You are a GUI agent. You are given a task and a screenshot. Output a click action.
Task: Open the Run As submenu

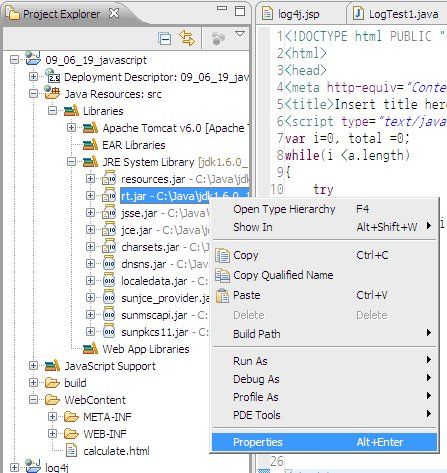[x=325, y=361]
